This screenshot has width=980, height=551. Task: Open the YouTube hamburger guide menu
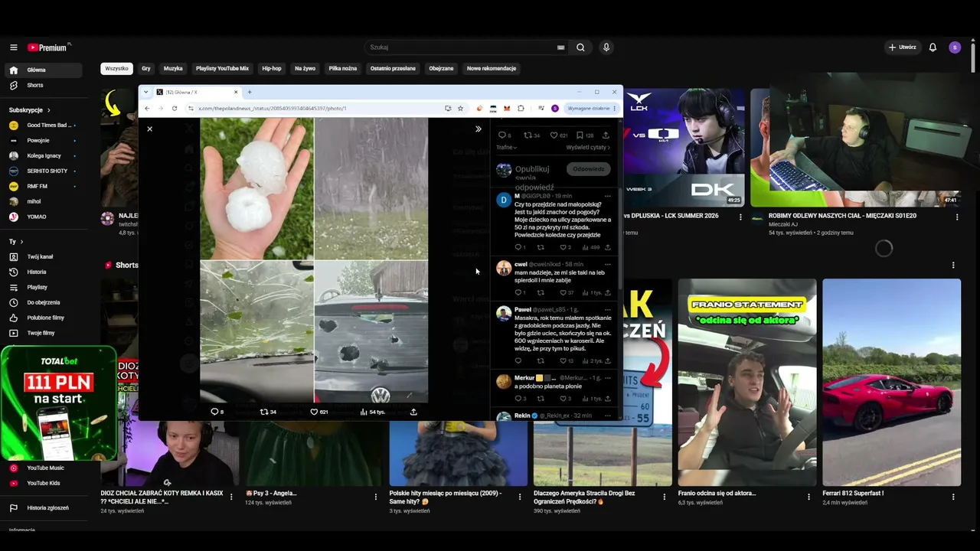(x=13, y=47)
